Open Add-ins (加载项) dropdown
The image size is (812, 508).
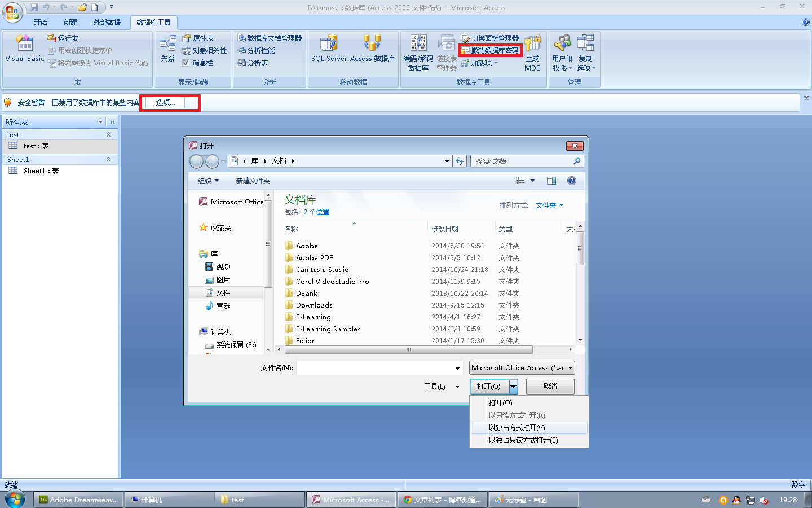click(x=480, y=63)
